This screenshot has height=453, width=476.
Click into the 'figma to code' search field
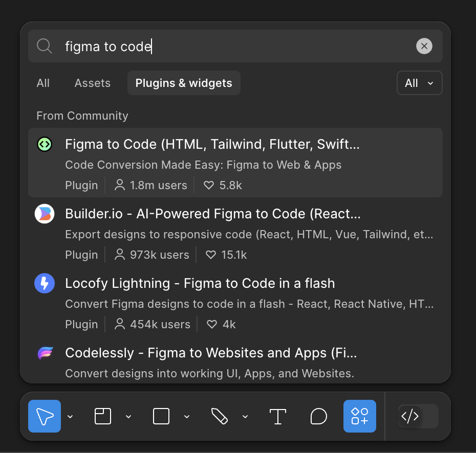235,46
